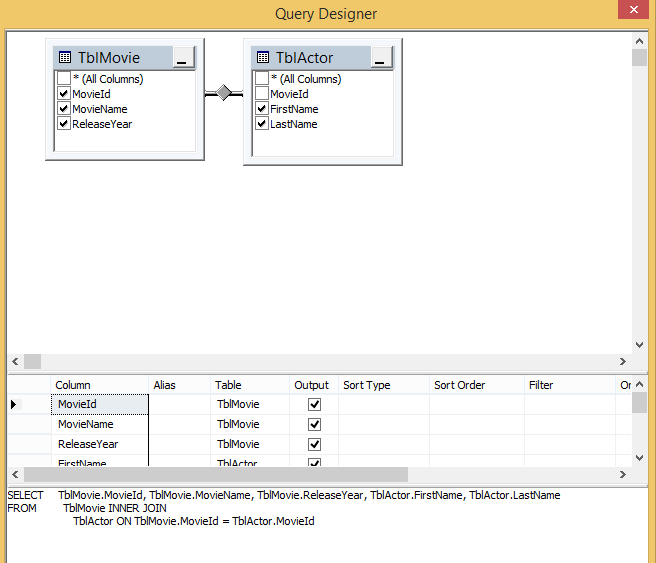Uncheck MovieName in TblMovie table
Screen dimensions: 656x563
pos(64,109)
